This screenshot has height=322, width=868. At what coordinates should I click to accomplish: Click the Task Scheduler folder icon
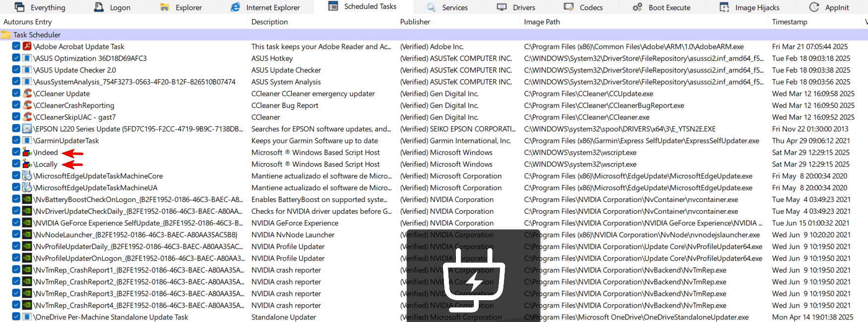(x=6, y=35)
